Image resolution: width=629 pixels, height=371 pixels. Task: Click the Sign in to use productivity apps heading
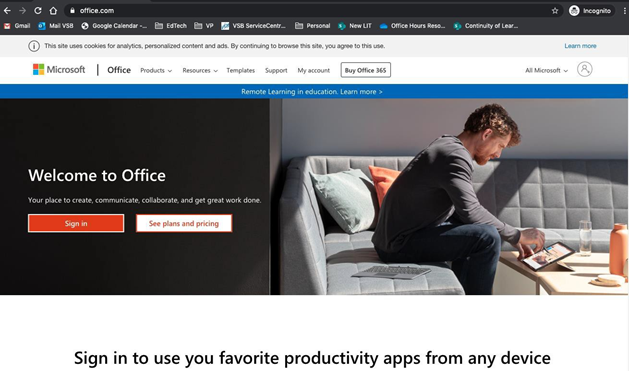[x=312, y=358]
